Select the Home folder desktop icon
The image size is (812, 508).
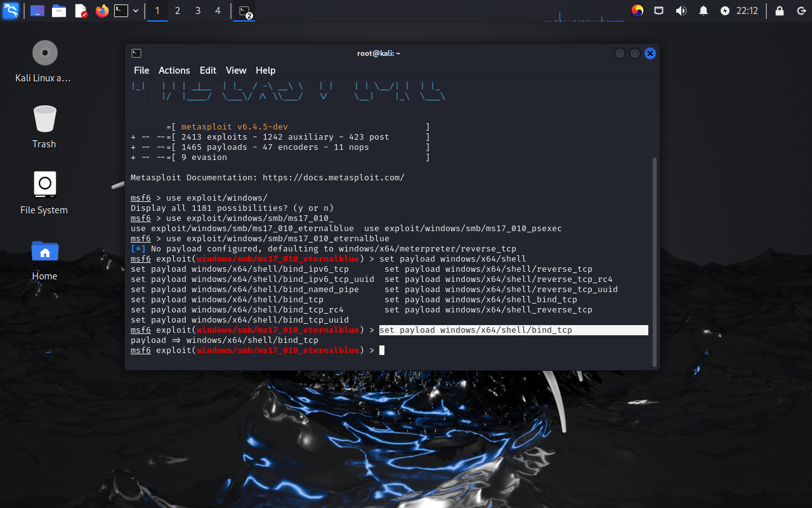point(44,259)
